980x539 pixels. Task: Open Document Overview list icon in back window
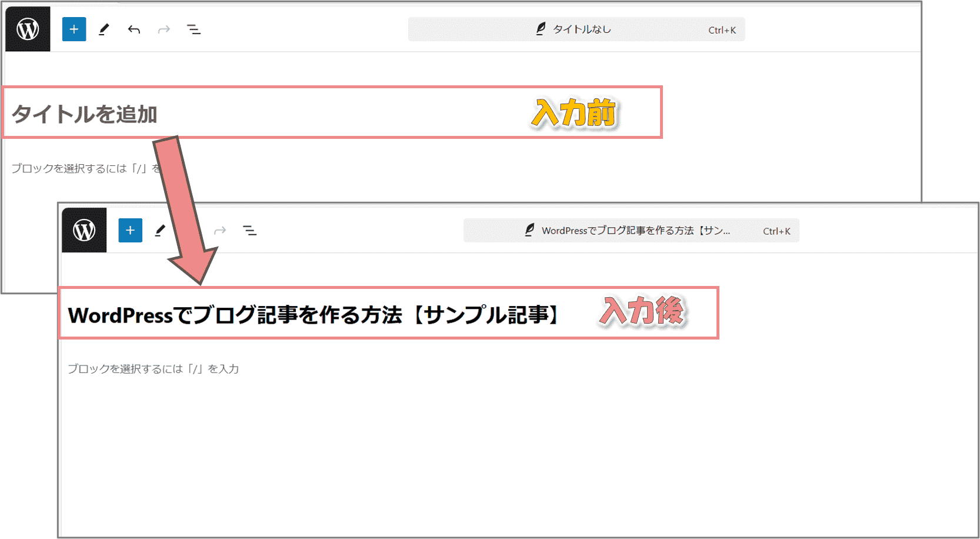(x=194, y=29)
